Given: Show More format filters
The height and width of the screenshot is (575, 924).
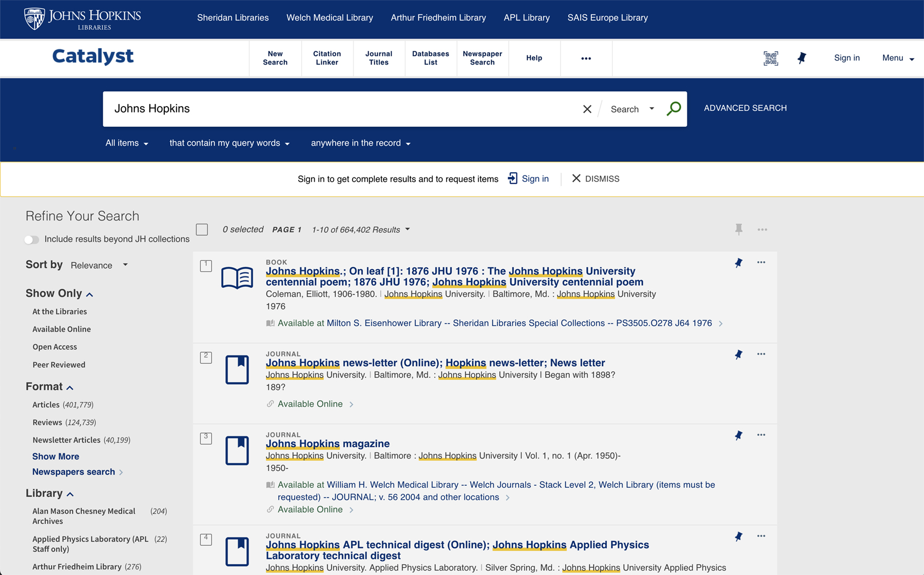Looking at the screenshot, I should click(x=55, y=457).
